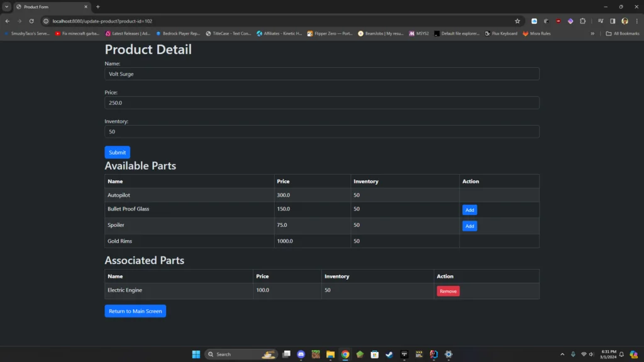
Task: Open the Chrome extensions puzzle icon
Action: [x=582, y=21]
